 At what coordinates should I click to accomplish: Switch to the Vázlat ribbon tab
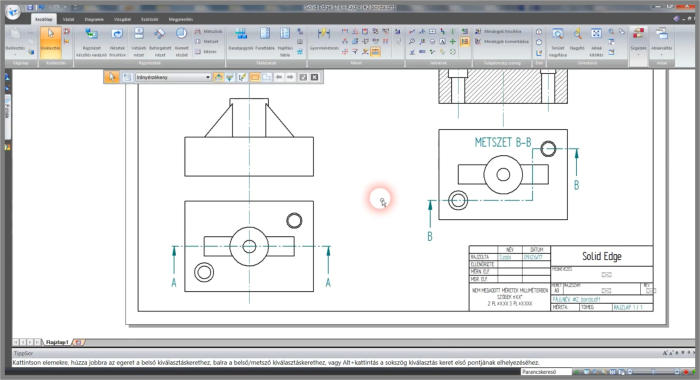click(x=68, y=19)
